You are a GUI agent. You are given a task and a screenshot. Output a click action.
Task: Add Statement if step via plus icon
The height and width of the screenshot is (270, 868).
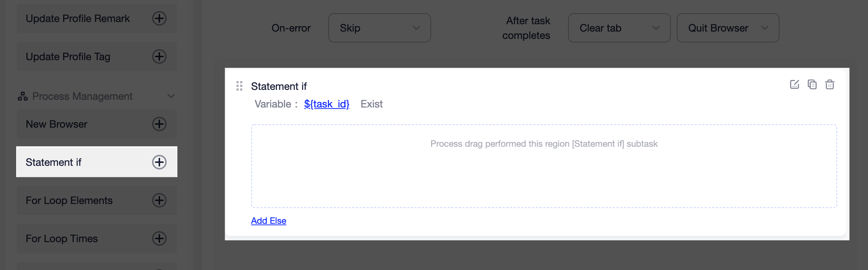pos(159,162)
